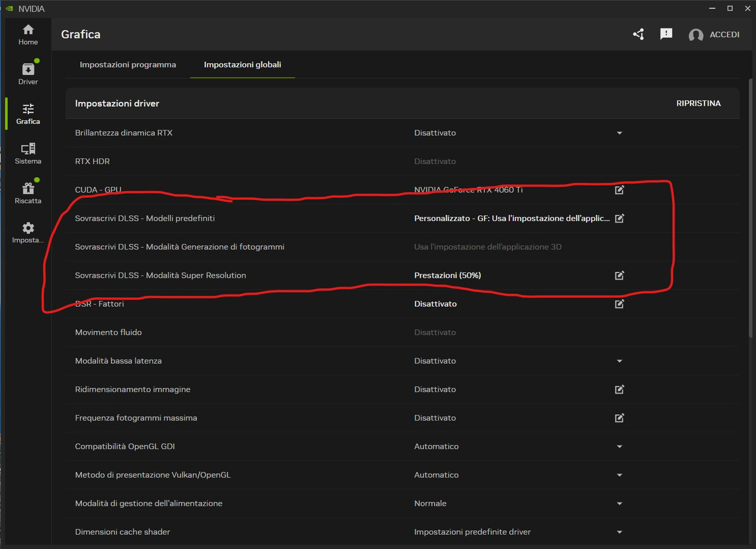This screenshot has height=549, width=756.
Task: Open Impostazioni gear in sidebar
Action: (x=28, y=233)
